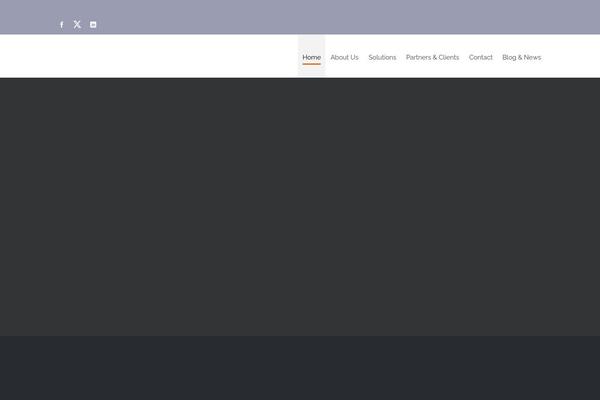Navigate to the Contact page

tap(481, 57)
